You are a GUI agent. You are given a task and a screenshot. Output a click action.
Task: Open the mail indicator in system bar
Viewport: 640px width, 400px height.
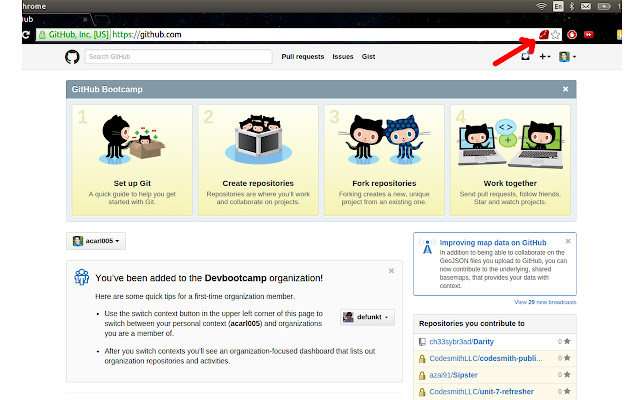(586, 6)
